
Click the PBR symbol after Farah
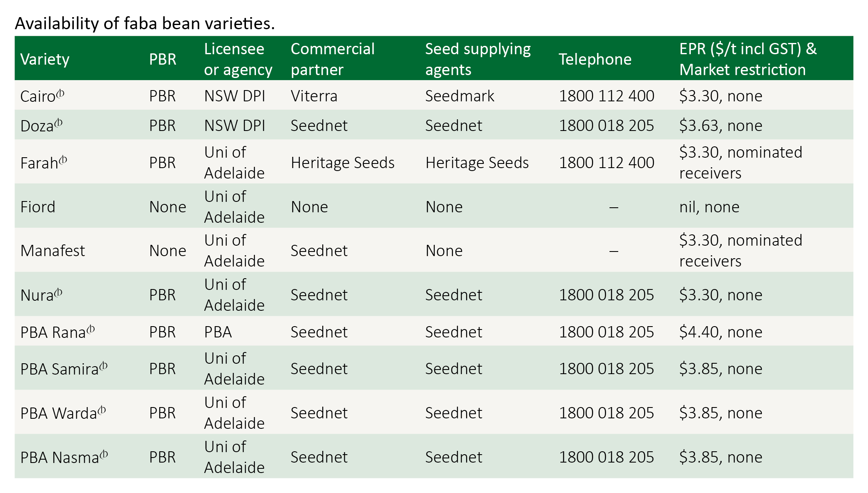click(x=63, y=160)
